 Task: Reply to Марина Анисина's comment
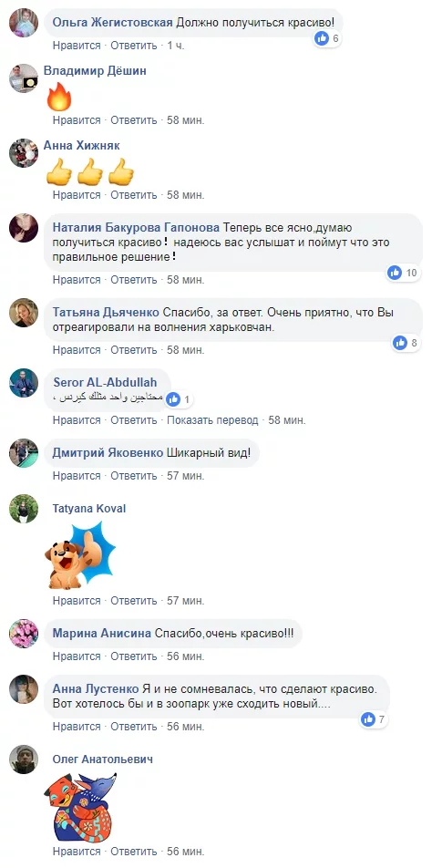point(134,656)
